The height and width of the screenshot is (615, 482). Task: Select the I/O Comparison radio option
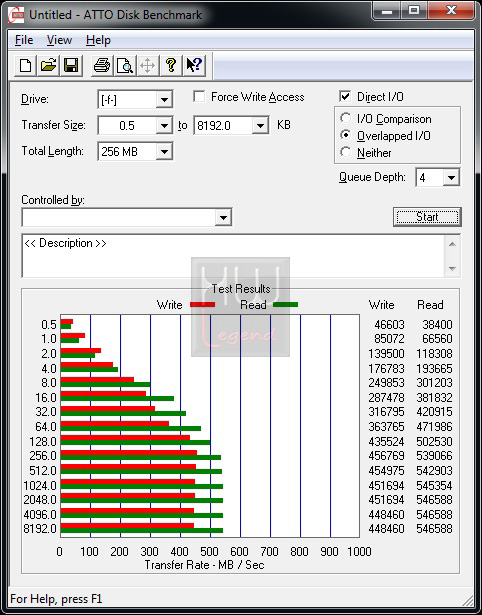click(346, 118)
